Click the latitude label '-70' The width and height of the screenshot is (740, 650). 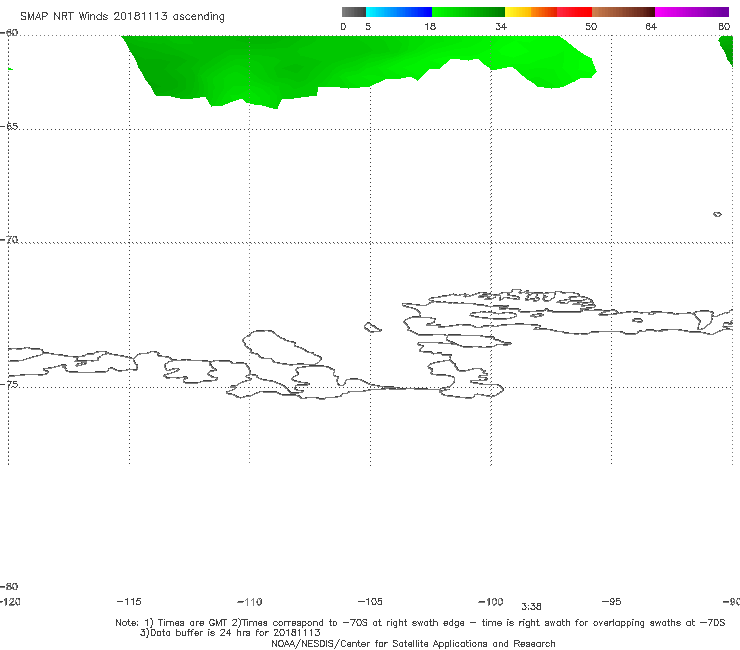coord(9,239)
